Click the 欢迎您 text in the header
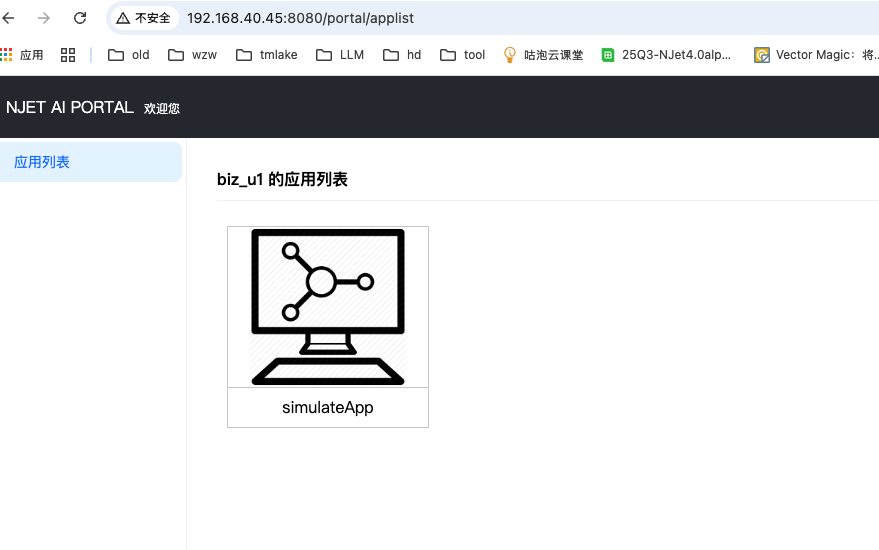The height and width of the screenshot is (550, 879). click(x=162, y=108)
